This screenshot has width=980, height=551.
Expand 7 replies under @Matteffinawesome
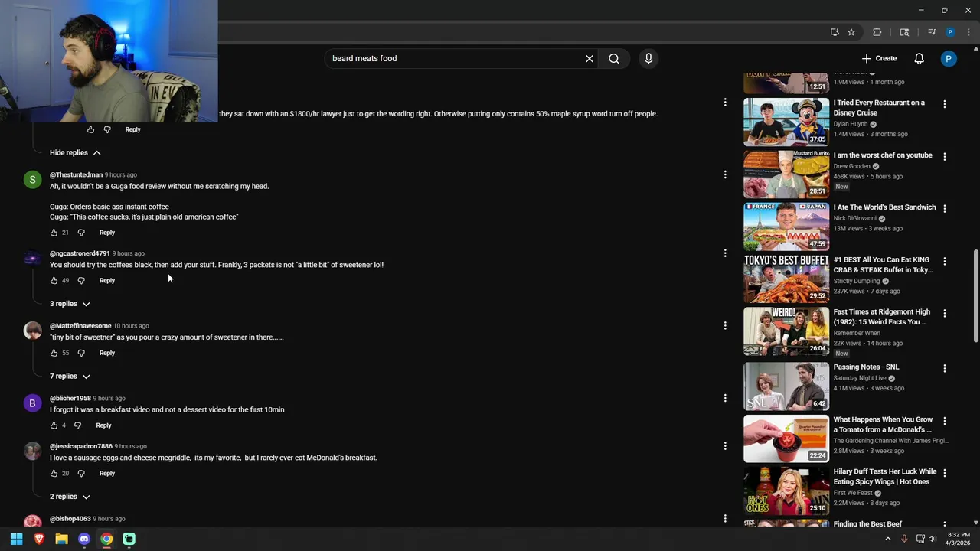click(x=70, y=377)
